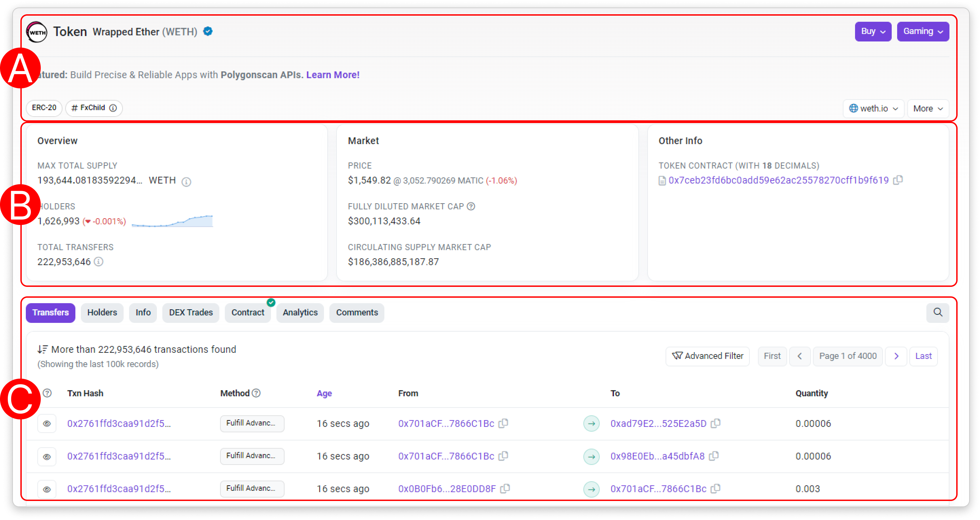Switch to the Holders tab

102,313
